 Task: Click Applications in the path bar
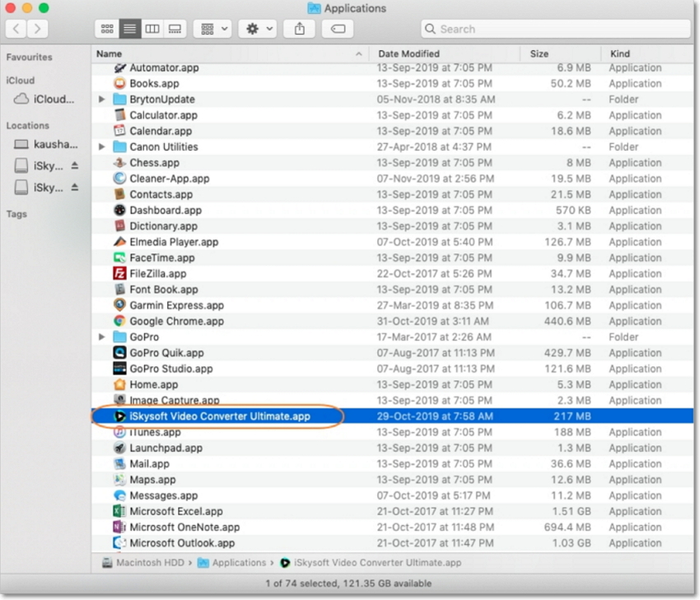pos(238,563)
